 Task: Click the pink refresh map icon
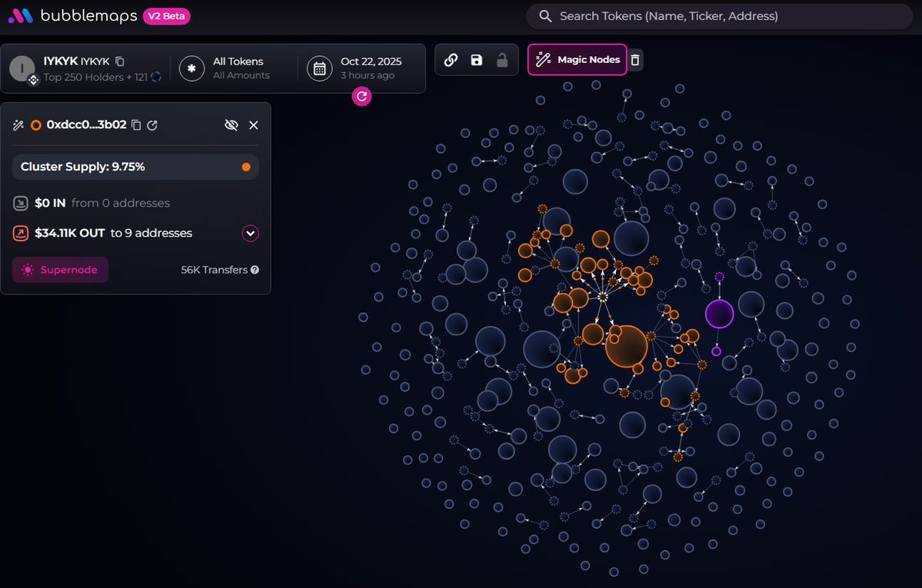361,96
